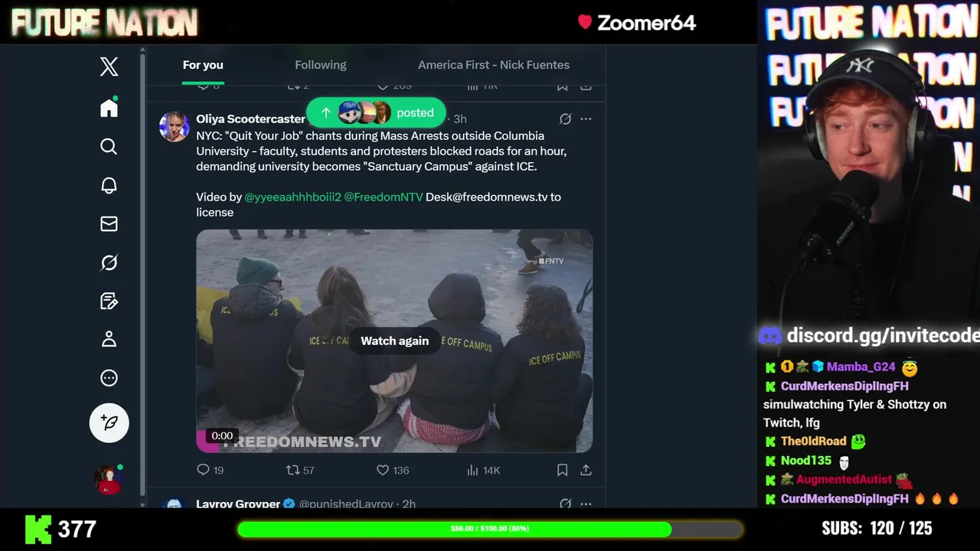
Task: Open the Explore search icon
Action: point(109,146)
